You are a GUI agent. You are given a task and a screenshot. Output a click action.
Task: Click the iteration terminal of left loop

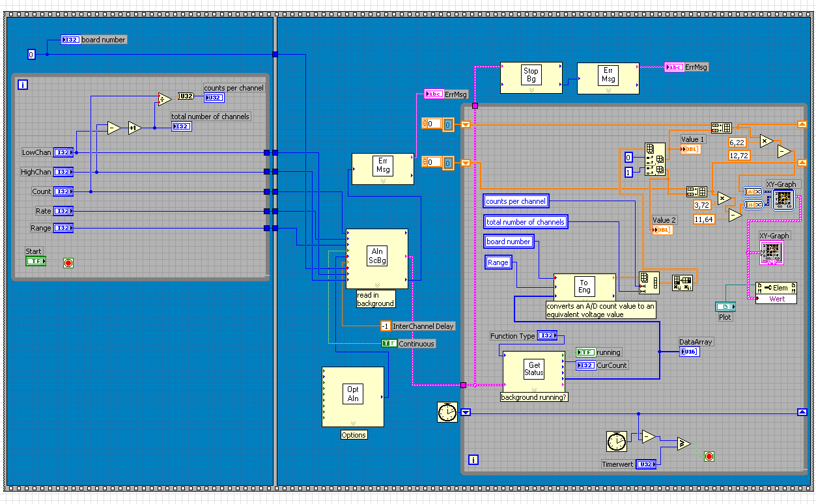click(x=23, y=85)
